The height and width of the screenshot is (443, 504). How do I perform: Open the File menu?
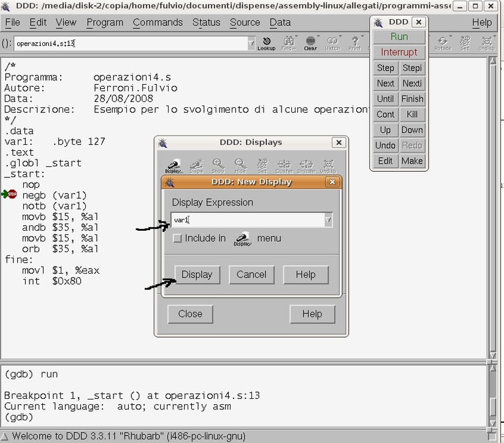[x=12, y=23]
